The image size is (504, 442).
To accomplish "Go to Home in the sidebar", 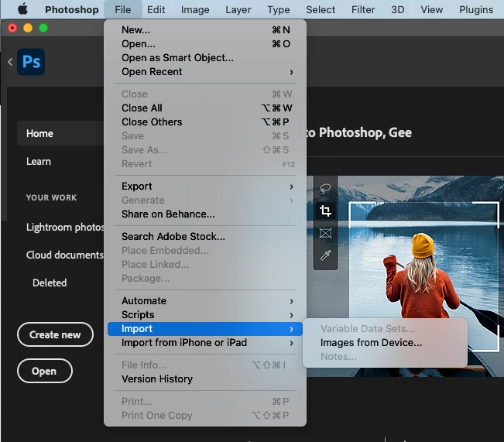I will pyautogui.click(x=60, y=133).
